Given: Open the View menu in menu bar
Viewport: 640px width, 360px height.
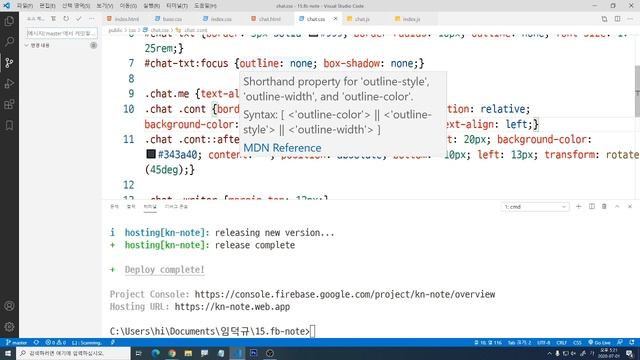Looking at the screenshot, I should pos(104,6).
